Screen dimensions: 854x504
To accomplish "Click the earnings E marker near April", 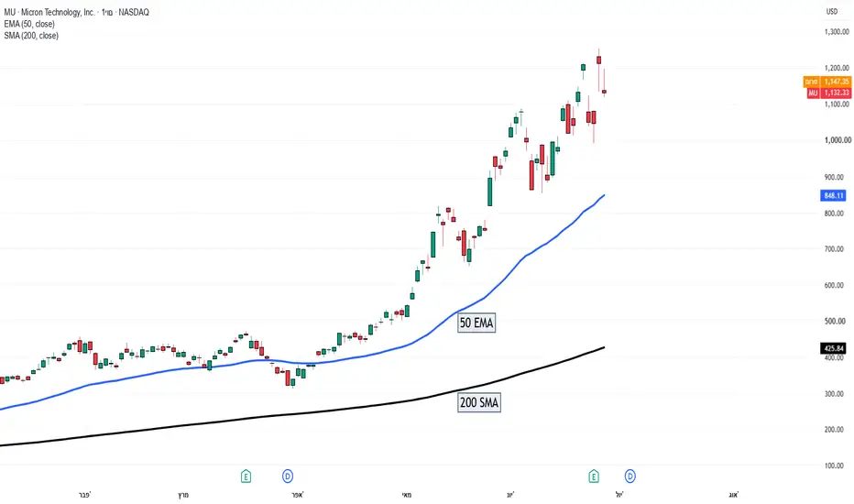I will click(x=246, y=477).
